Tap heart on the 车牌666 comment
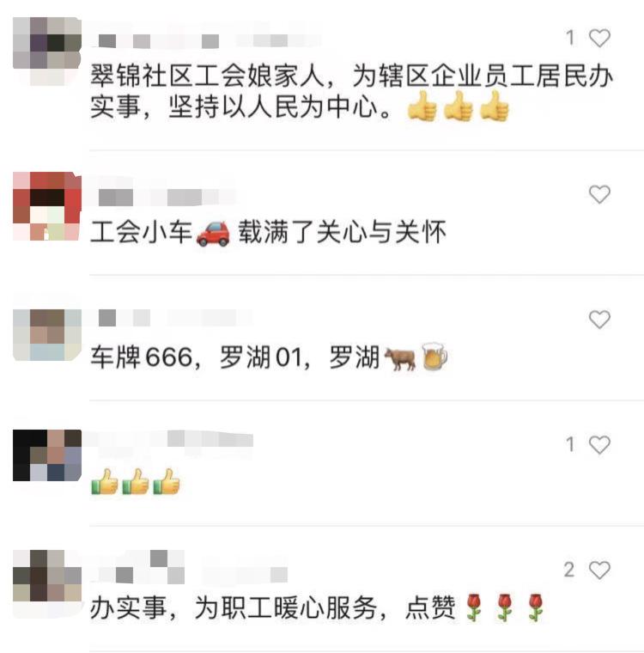644x653 pixels. tap(599, 320)
